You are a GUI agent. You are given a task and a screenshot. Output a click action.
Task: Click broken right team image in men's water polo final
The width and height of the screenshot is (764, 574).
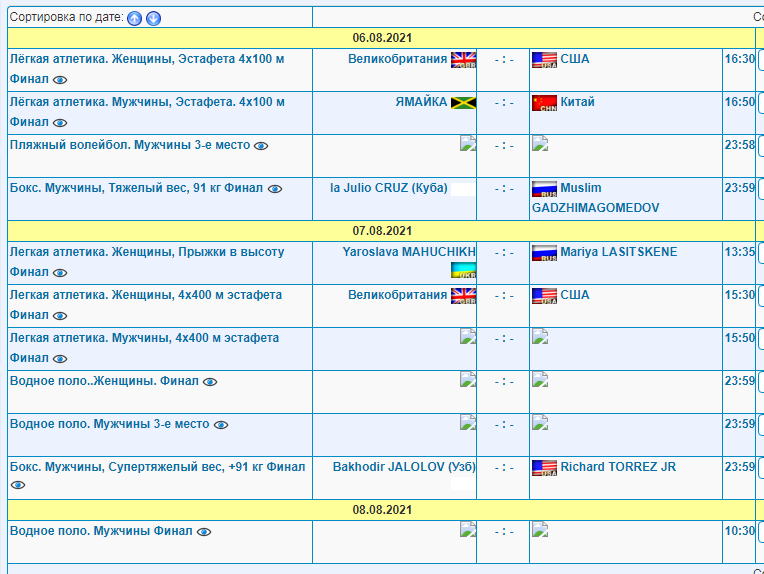[540, 529]
